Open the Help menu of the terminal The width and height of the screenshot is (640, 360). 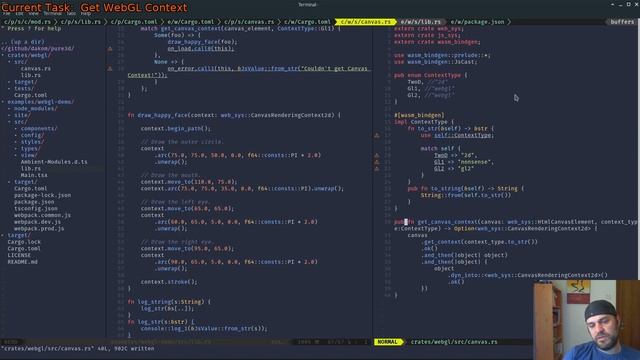86,13
